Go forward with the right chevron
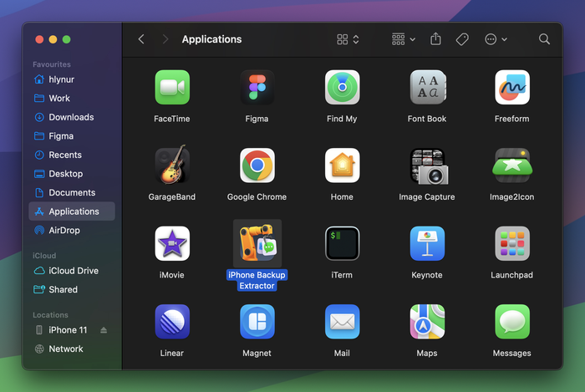The image size is (585, 392). click(165, 39)
